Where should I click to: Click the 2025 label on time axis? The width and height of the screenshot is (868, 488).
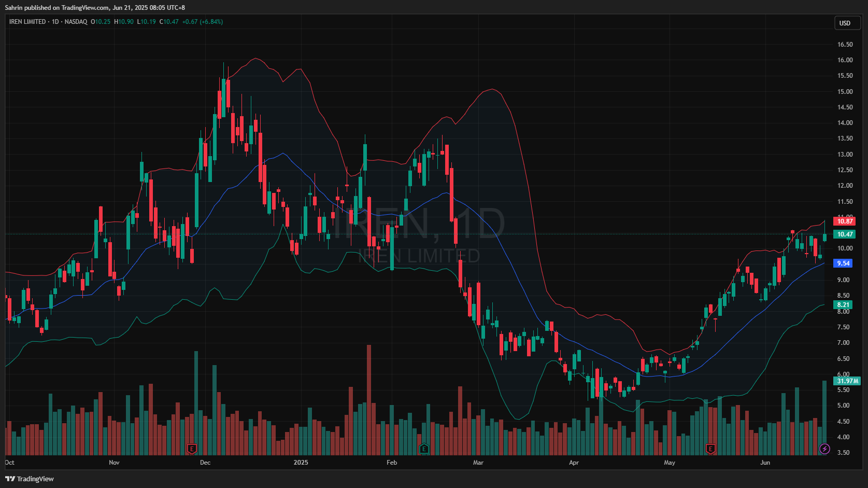(x=301, y=463)
